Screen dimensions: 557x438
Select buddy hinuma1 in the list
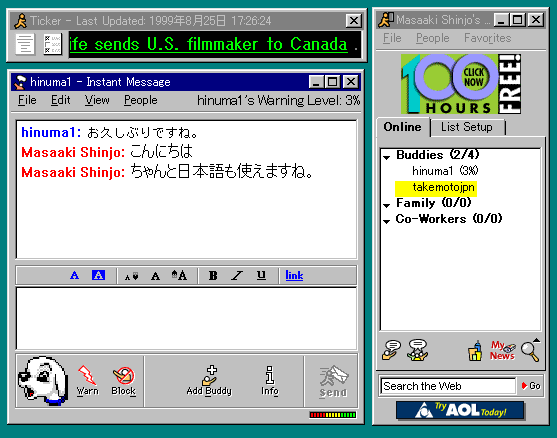point(445,171)
